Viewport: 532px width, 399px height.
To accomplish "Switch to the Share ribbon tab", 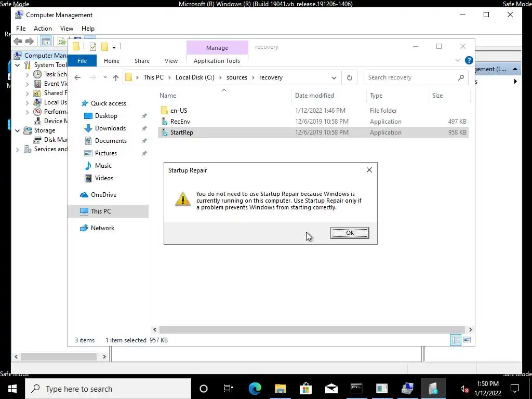I will 142,61.
